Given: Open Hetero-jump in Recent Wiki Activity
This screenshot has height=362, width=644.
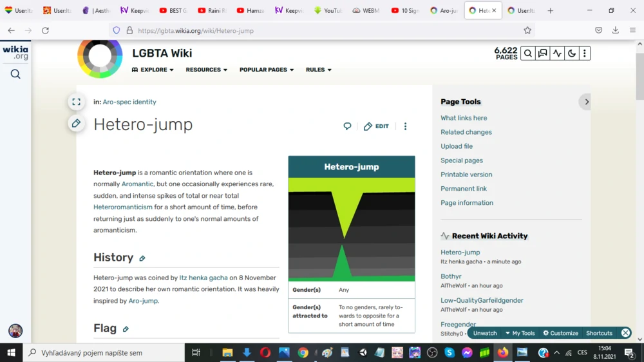Looking at the screenshot, I should pos(460,252).
